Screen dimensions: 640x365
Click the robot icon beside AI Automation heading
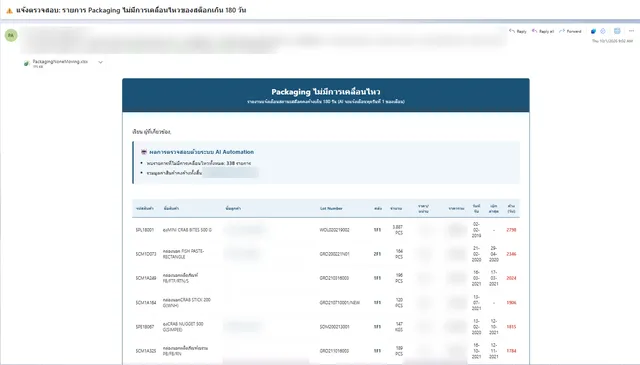tap(144, 152)
